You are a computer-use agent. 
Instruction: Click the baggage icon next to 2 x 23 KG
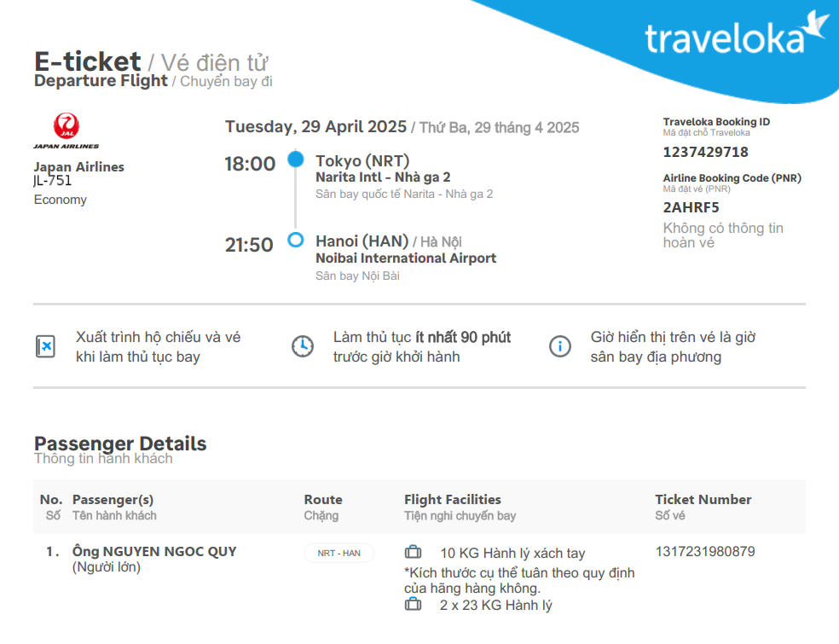coord(414,605)
